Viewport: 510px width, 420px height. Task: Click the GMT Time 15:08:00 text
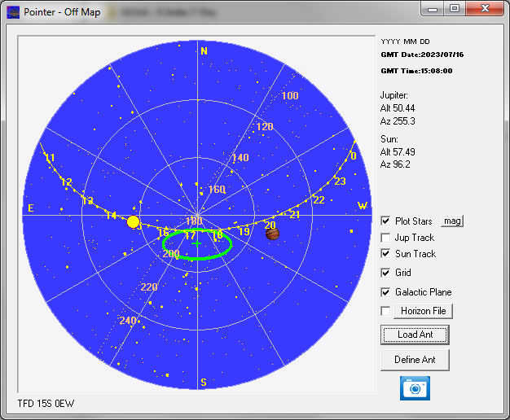(416, 71)
